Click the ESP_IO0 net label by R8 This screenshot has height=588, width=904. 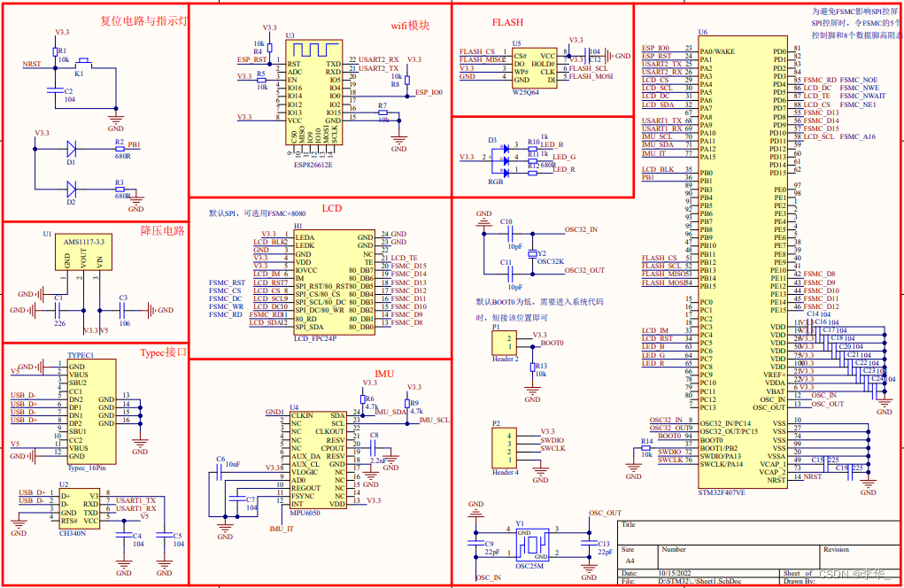click(429, 92)
